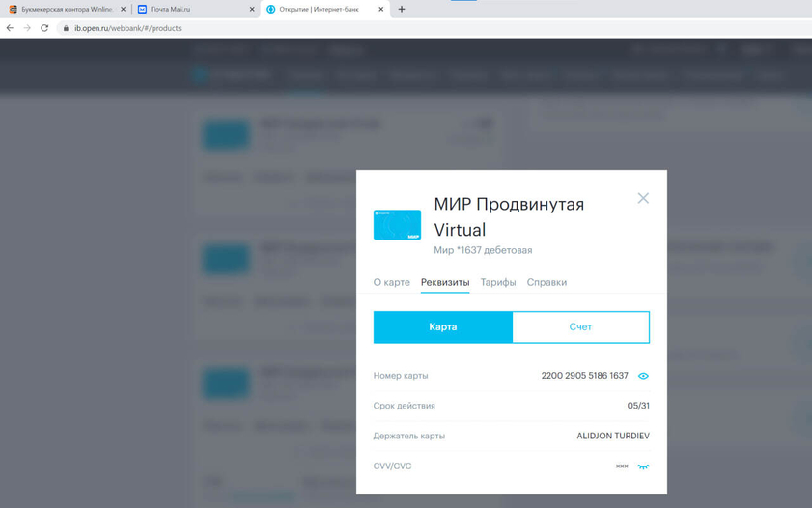Open the О карте tab

click(x=391, y=282)
